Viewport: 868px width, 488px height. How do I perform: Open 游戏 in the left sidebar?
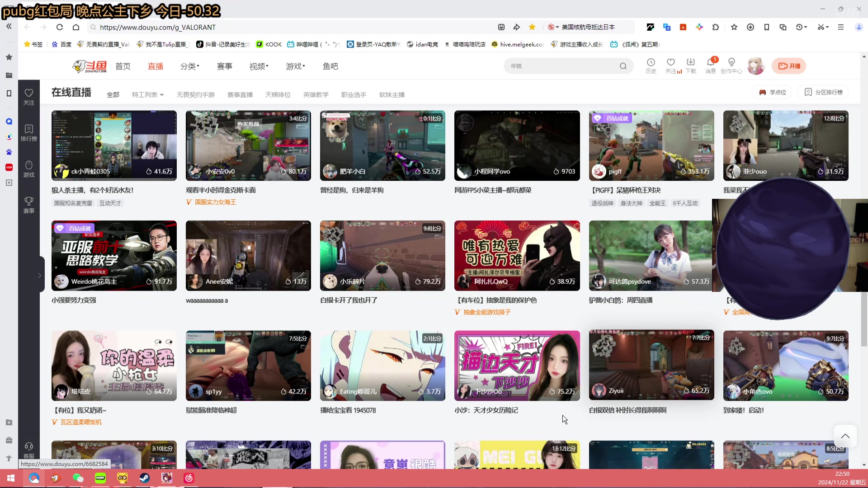(29, 169)
